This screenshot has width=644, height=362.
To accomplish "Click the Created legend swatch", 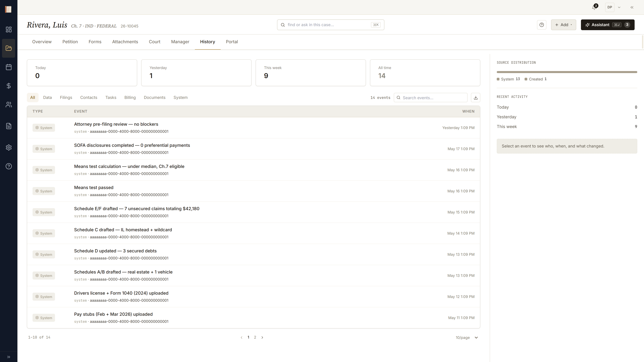I will [x=526, y=79].
